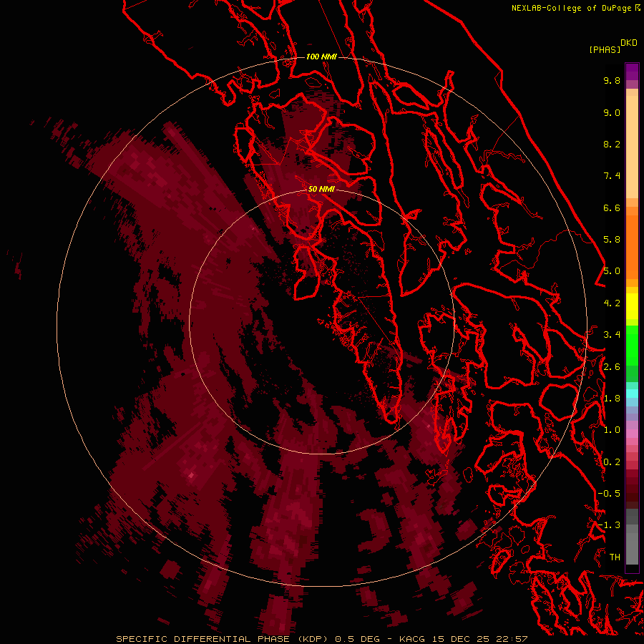Click the 5.8 value on color scale
Screen dimensions: 644x644
click(612, 240)
